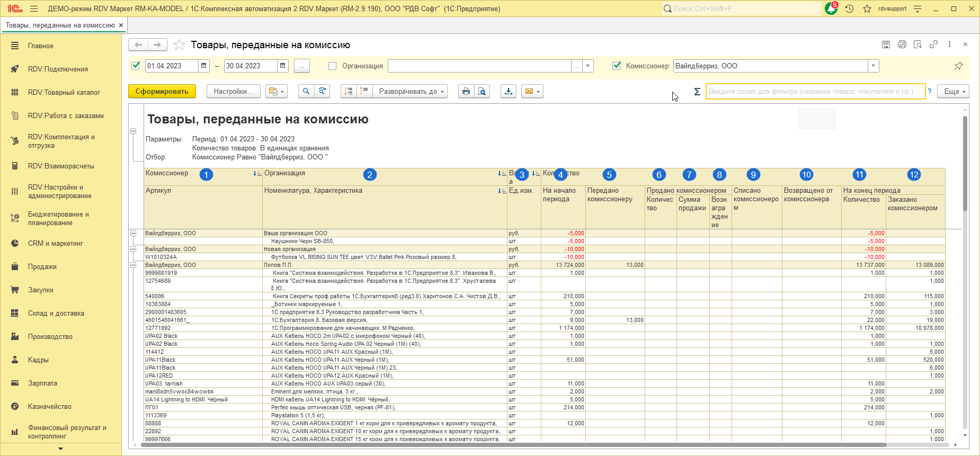Viewport: 980px width, 456px height.
Task: Toggle the period filter checkbox
Action: click(x=136, y=66)
